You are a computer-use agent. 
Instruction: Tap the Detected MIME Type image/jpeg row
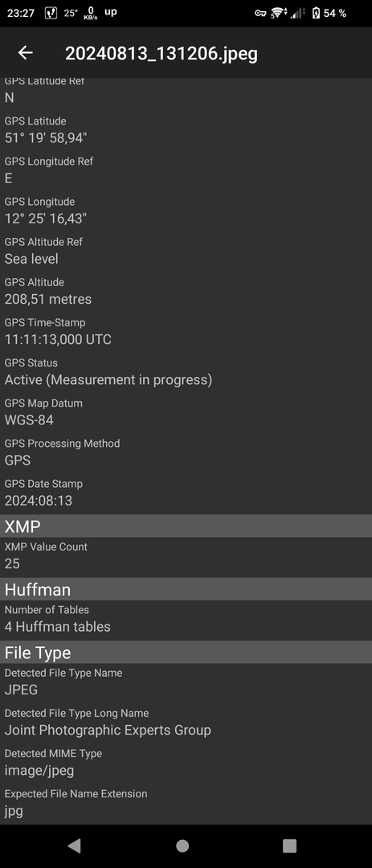[x=186, y=764]
